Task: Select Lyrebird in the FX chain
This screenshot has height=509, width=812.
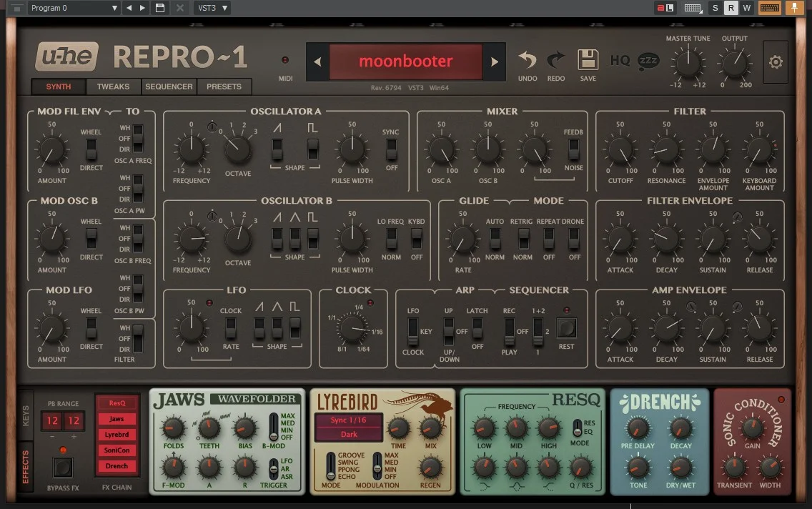Action: (x=117, y=435)
